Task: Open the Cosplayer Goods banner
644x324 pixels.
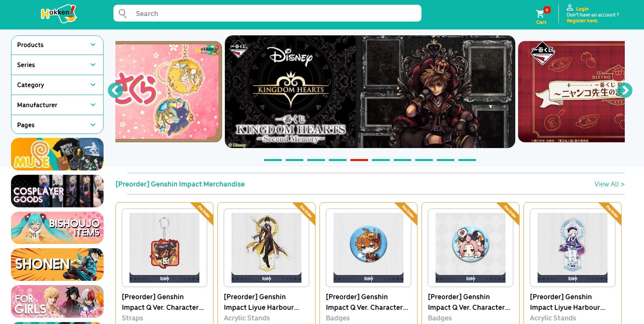Action: tap(57, 191)
